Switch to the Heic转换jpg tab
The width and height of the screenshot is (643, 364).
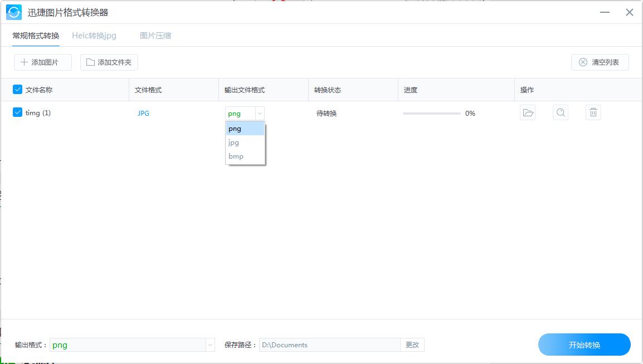coord(94,35)
